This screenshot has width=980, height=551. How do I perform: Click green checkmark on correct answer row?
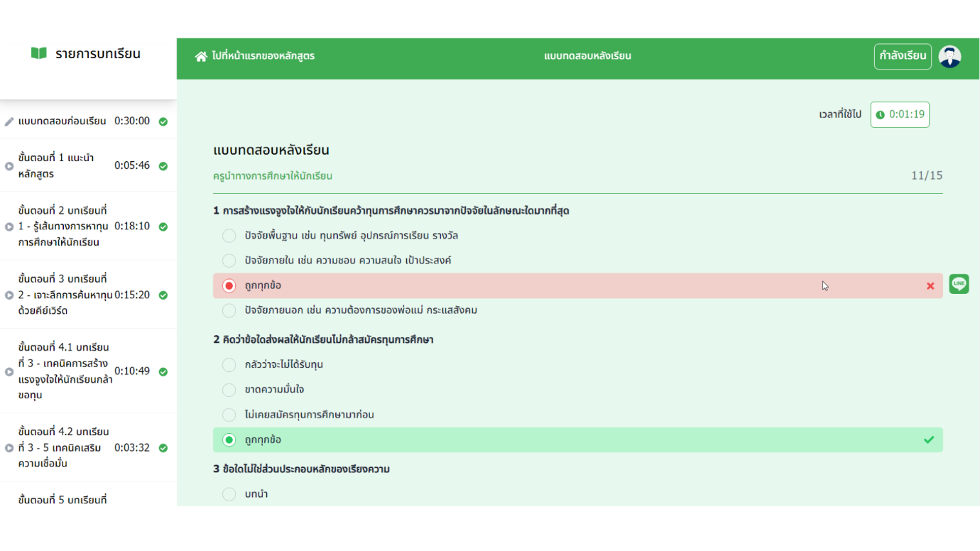(929, 440)
